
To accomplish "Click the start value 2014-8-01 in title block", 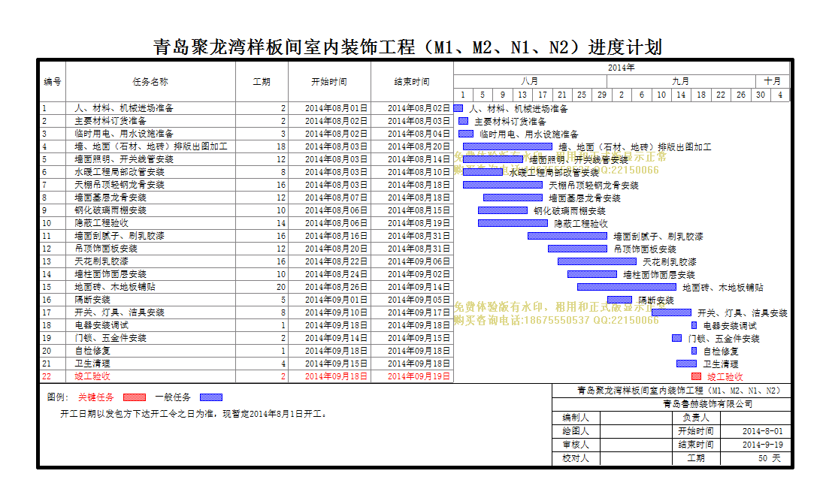I will pos(762,431).
